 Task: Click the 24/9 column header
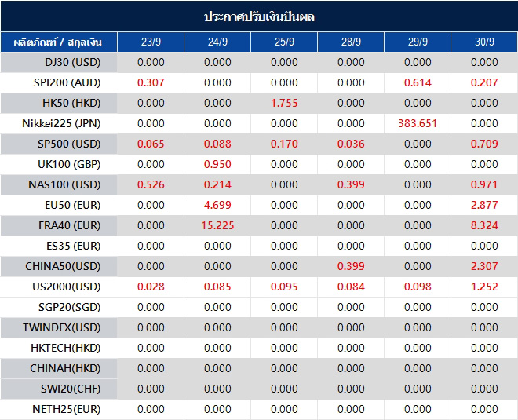(217, 42)
